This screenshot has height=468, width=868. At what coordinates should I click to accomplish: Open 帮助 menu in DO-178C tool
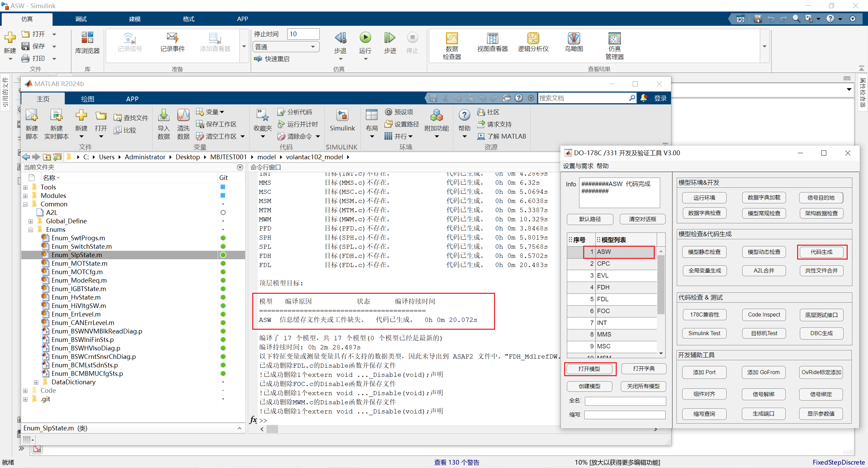click(603, 166)
